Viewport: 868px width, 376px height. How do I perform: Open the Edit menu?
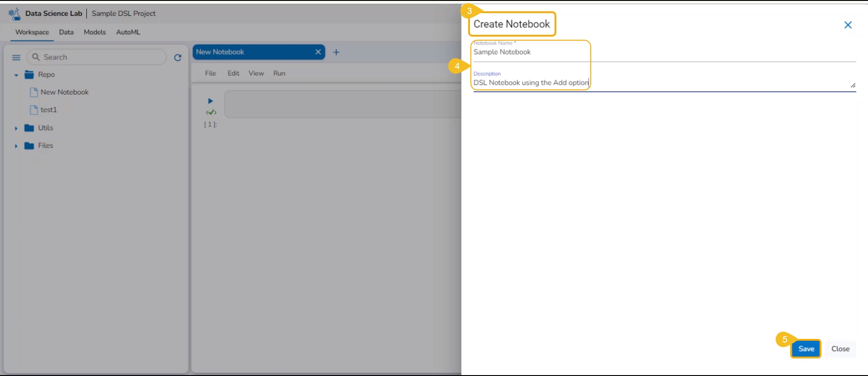point(233,73)
